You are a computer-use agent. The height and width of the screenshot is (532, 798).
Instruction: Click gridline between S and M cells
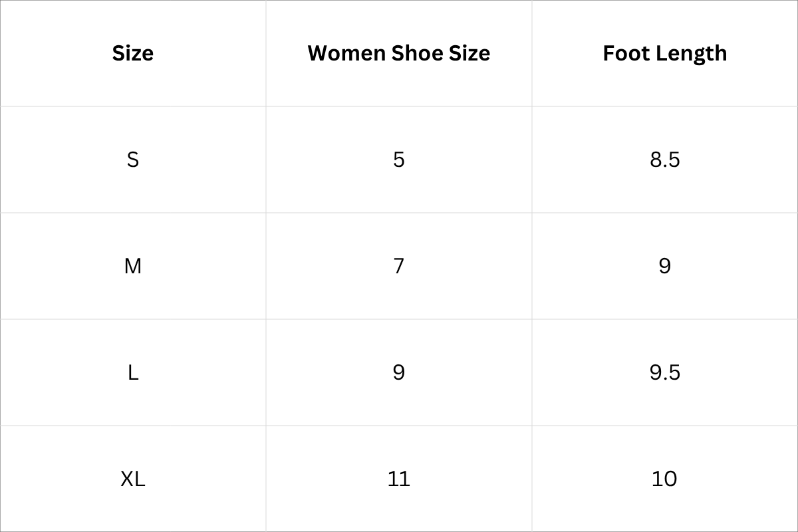(133, 213)
